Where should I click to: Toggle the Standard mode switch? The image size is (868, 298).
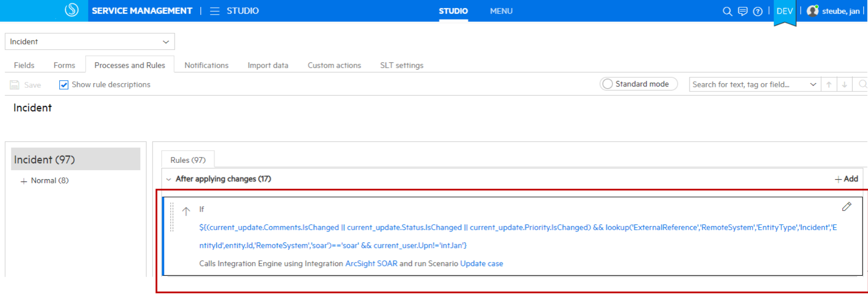[x=608, y=84]
